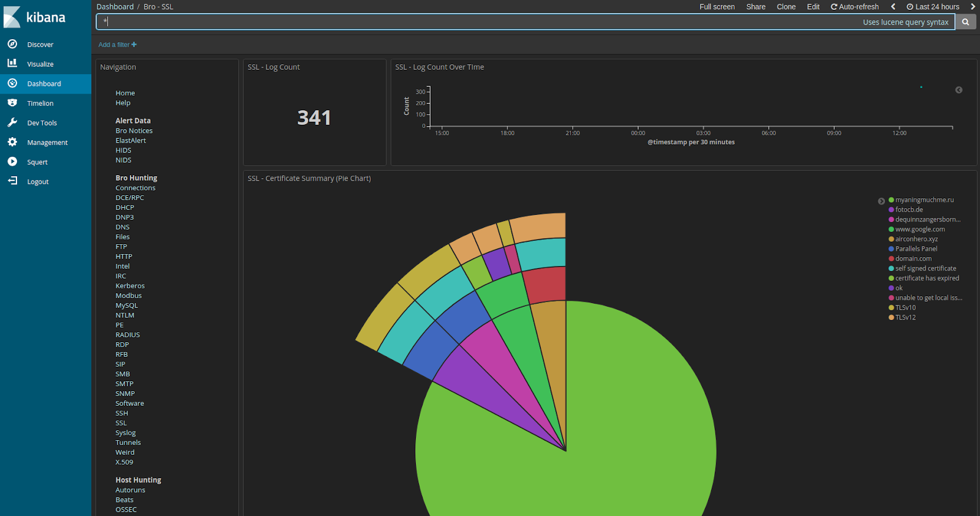
Task: Click myaningmuchme.ru legend color dot
Action: [x=891, y=200]
